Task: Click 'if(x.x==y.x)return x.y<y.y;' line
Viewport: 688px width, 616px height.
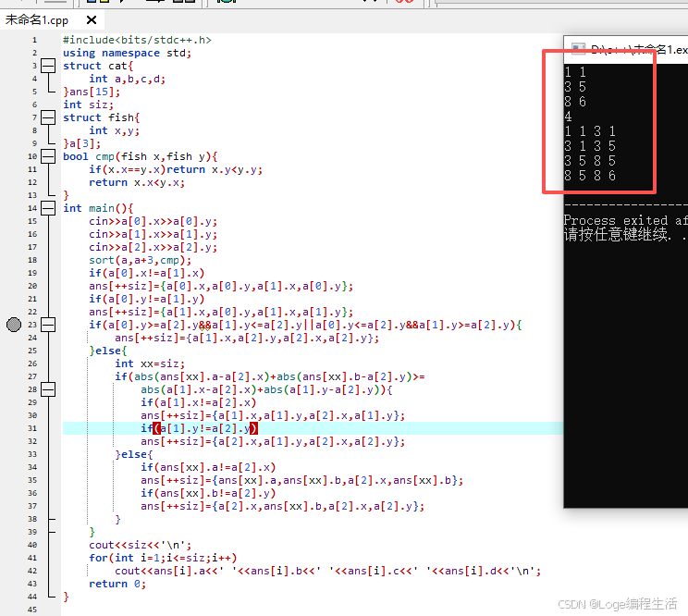Action: [176, 169]
